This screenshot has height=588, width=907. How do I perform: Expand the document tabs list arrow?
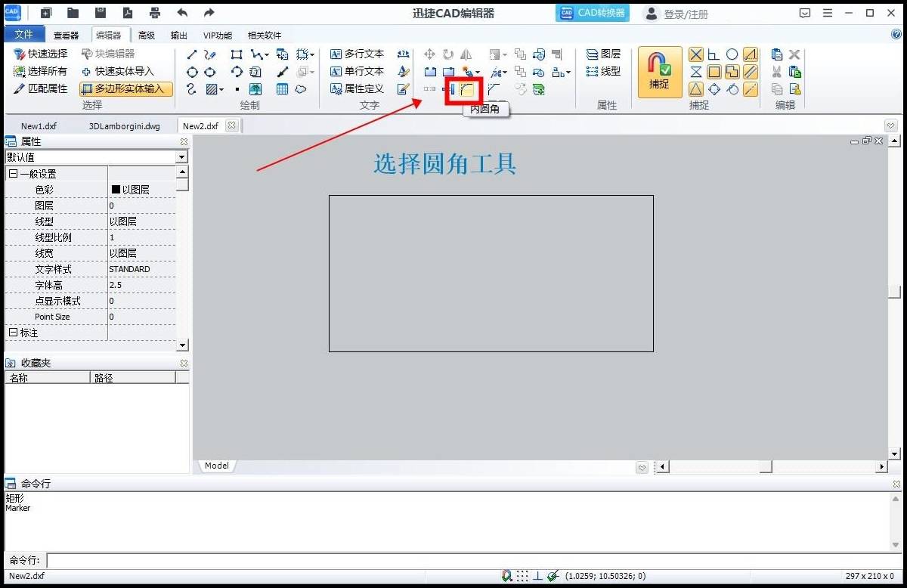coord(891,125)
